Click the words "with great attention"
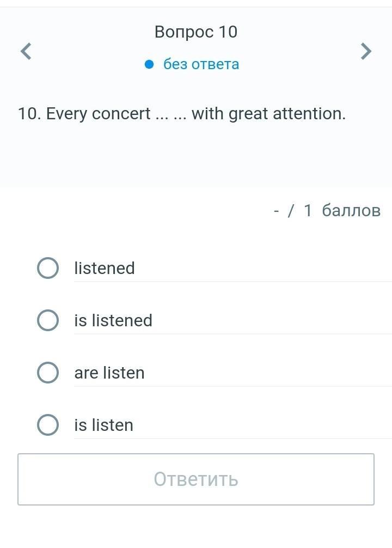 268,114
